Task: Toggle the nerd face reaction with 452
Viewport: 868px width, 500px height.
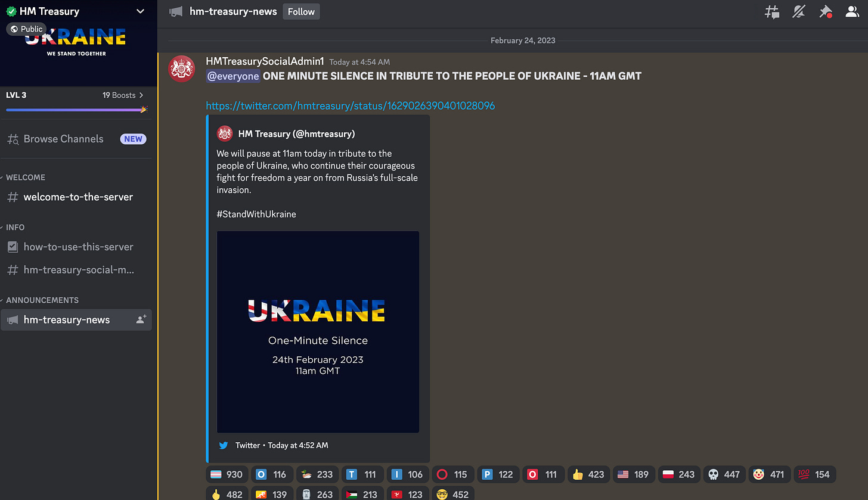Action: (452, 493)
